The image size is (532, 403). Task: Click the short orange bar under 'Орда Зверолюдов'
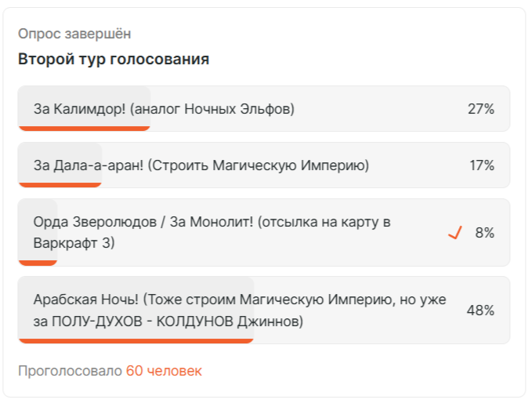point(38,263)
